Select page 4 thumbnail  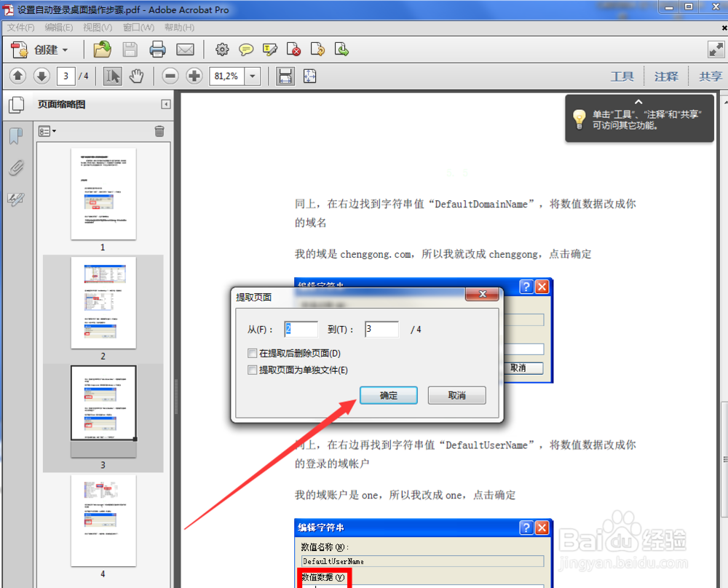(103, 520)
